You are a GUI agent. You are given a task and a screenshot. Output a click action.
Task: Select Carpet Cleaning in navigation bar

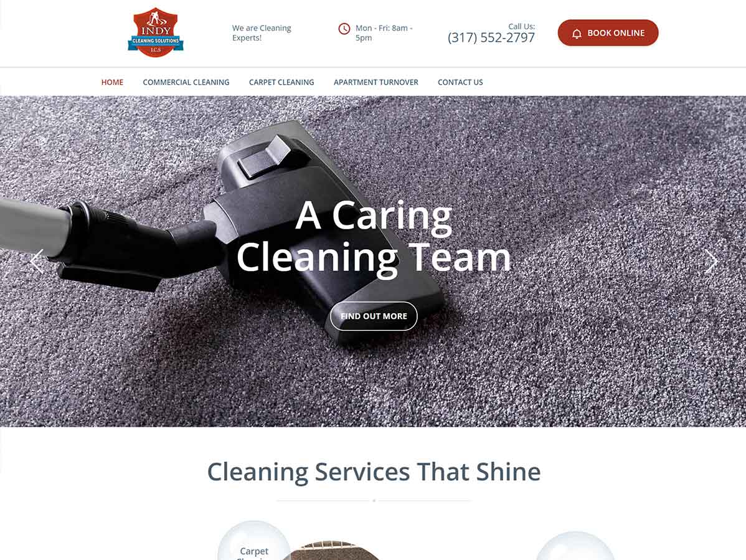pyautogui.click(x=281, y=82)
